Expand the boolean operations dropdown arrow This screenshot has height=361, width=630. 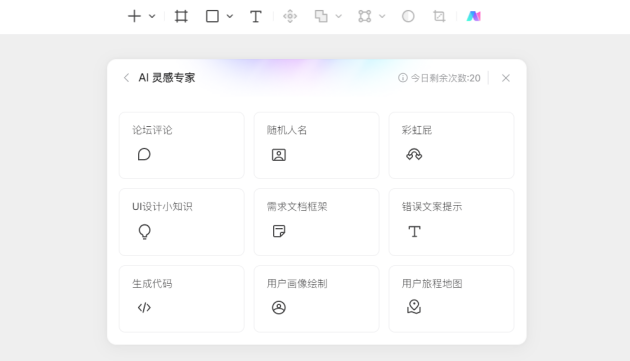click(339, 16)
